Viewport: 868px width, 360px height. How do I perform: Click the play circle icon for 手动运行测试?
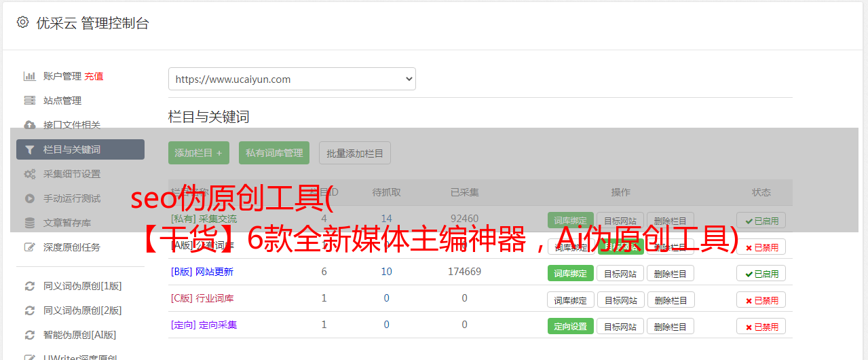(30, 198)
